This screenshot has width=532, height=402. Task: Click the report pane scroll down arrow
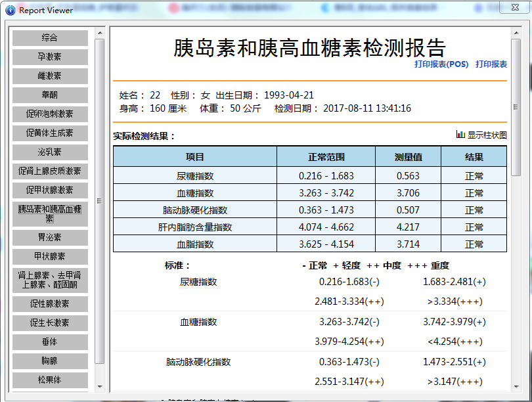tap(516, 386)
